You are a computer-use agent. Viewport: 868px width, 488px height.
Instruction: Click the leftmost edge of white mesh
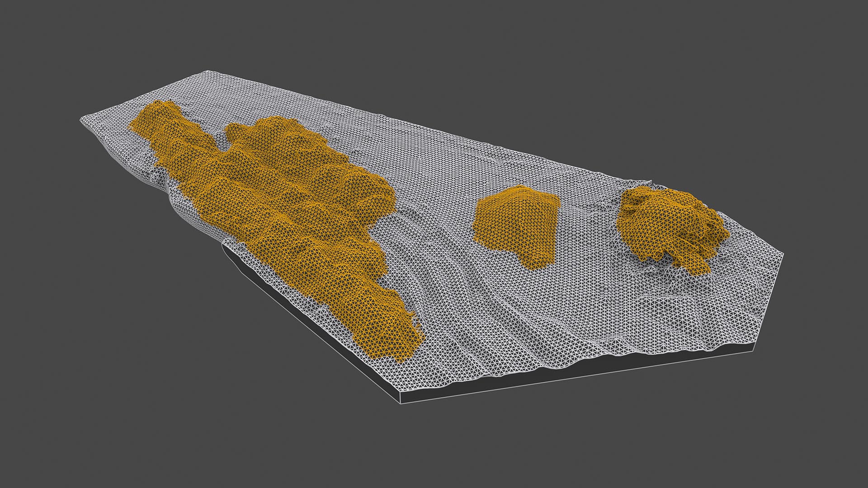tap(81, 121)
